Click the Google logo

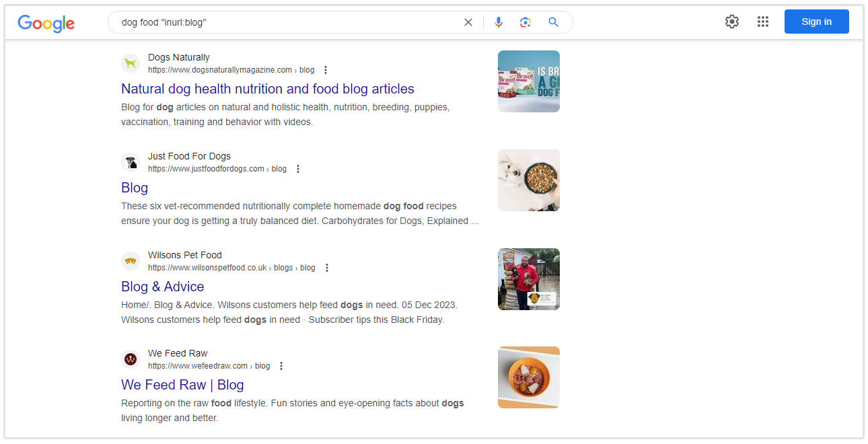coord(46,22)
